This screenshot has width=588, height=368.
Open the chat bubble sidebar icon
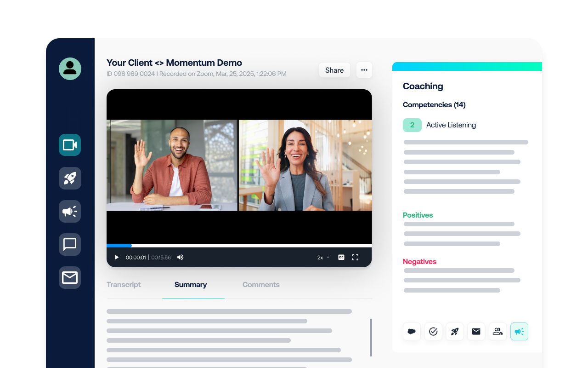pos(70,244)
